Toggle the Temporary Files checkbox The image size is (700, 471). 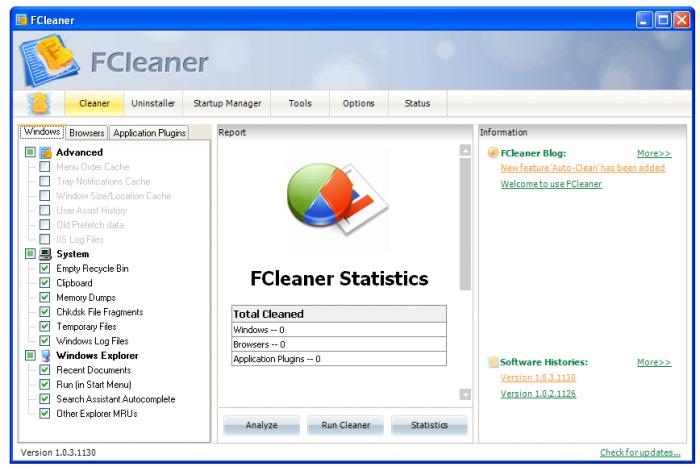(x=44, y=326)
